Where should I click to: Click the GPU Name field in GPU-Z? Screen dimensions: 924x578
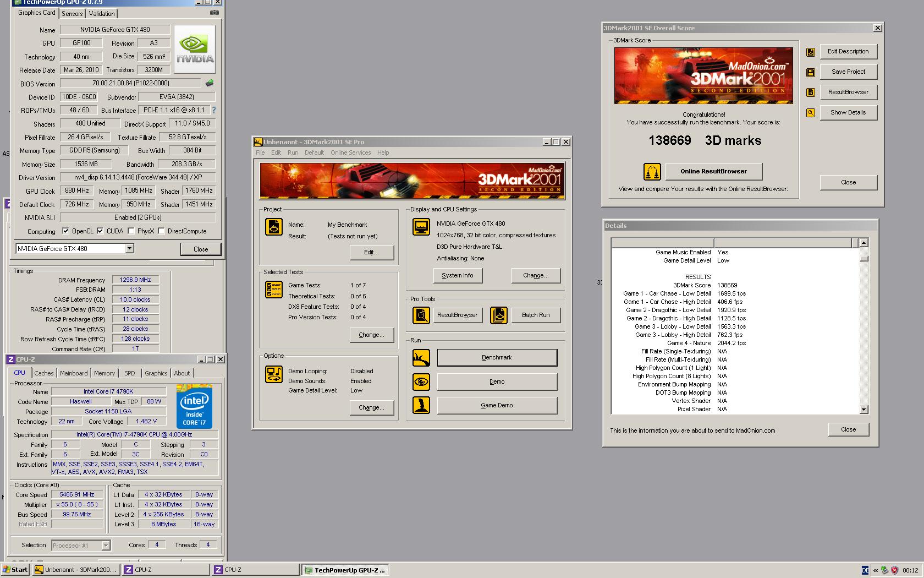tap(115, 30)
